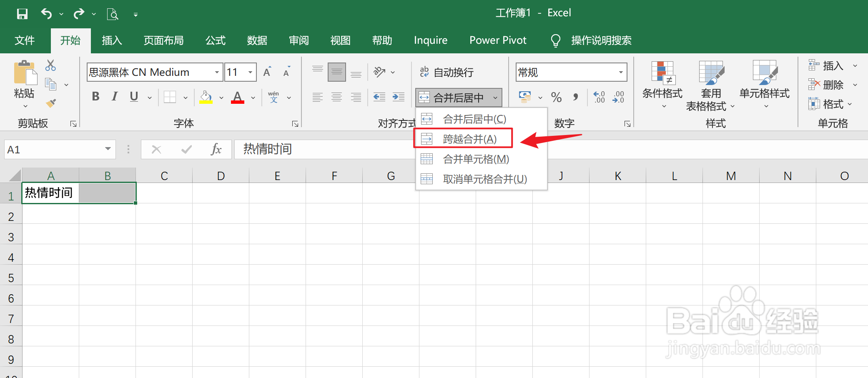Image resolution: width=868 pixels, height=378 pixels.
Task: Click the increase indent icon
Action: 398,97
